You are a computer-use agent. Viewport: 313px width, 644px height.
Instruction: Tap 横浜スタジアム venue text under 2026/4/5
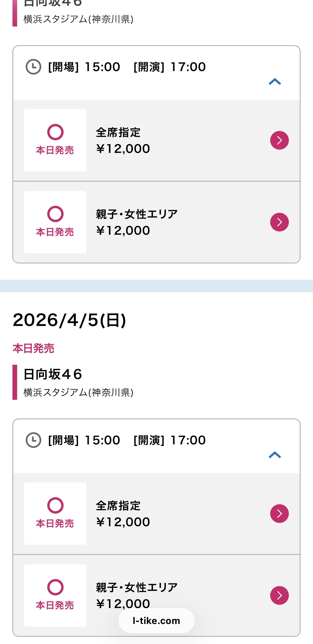tap(78, 392)
